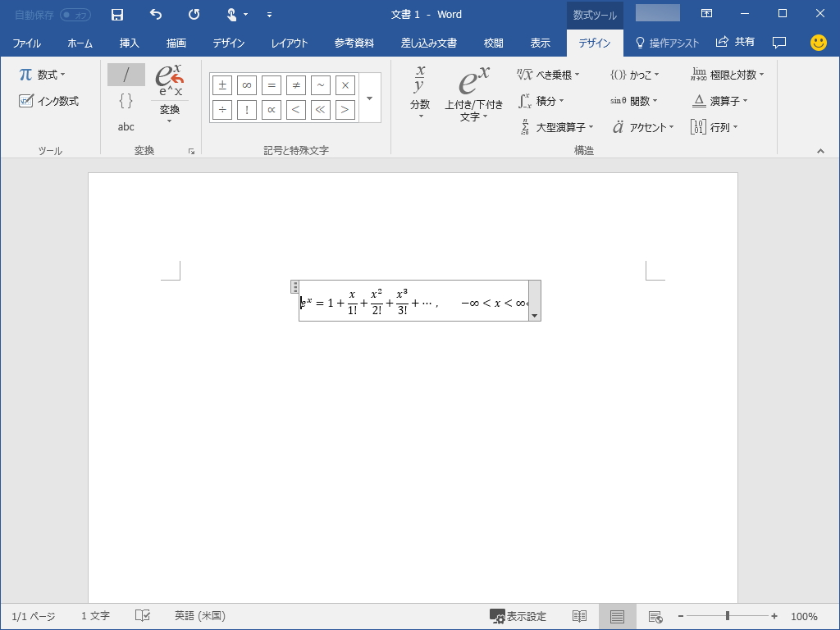Open the equation options arrow on the equation box

tap(534, 314)
